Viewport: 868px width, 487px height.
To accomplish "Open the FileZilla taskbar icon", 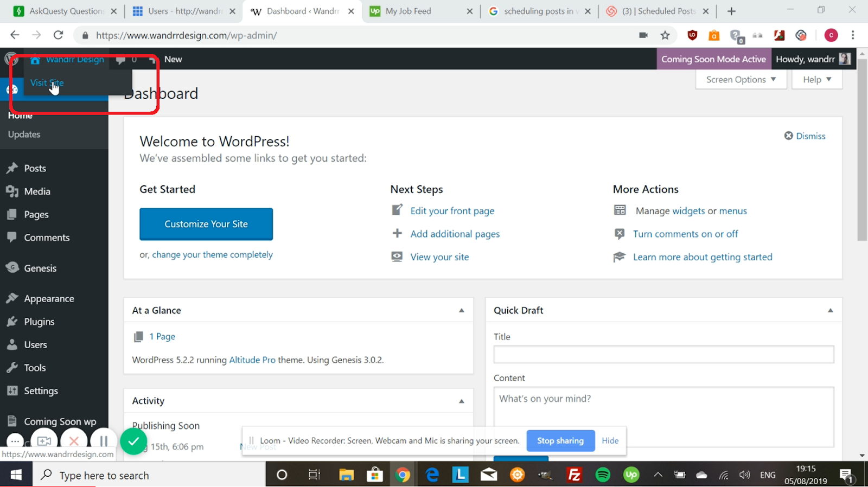I will point(573,475).
